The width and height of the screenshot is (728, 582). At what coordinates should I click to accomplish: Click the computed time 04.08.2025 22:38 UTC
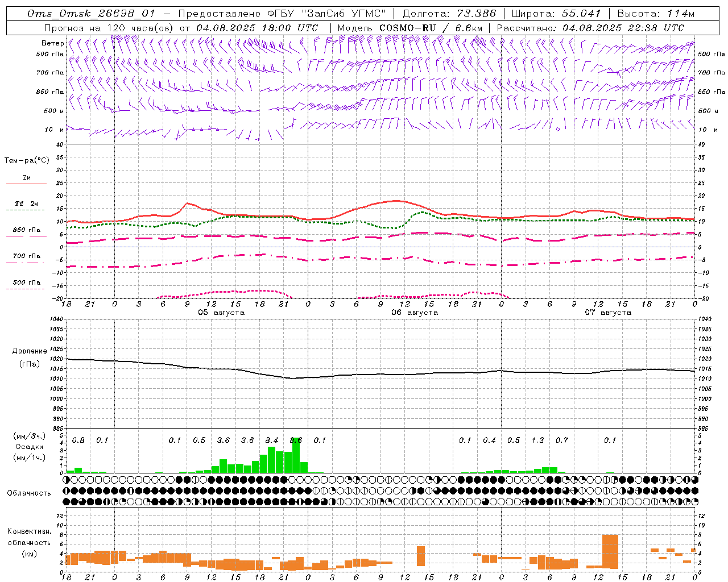[623, 28]
